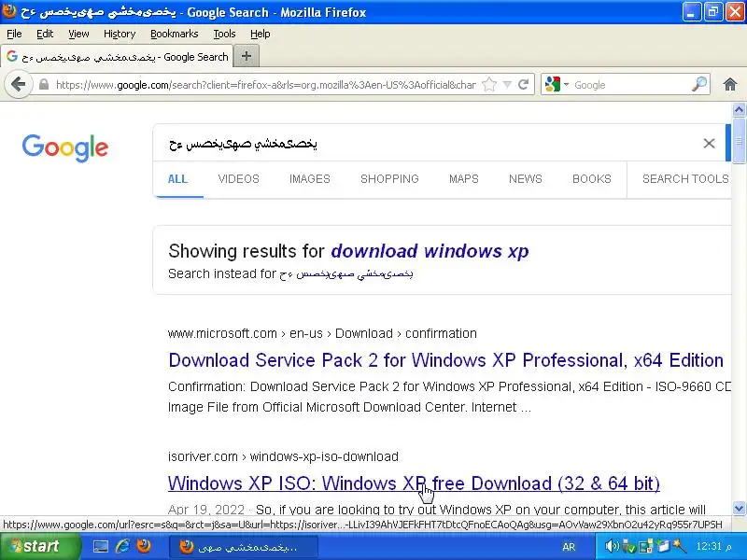Image resolution: width=747 pixels, height=560 pixels.
Task: Switch to the VIDEOS results tab
Action: coord(239,179)
